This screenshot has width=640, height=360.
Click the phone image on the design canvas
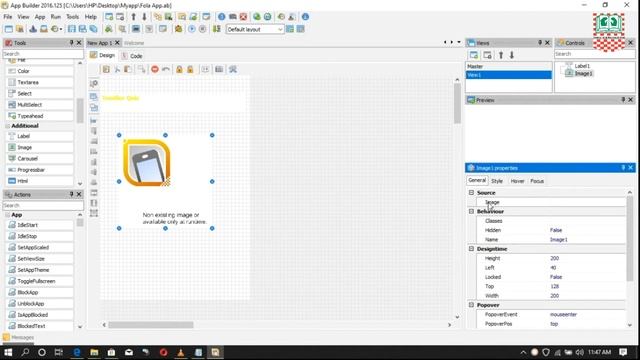[x=147, y=162]
